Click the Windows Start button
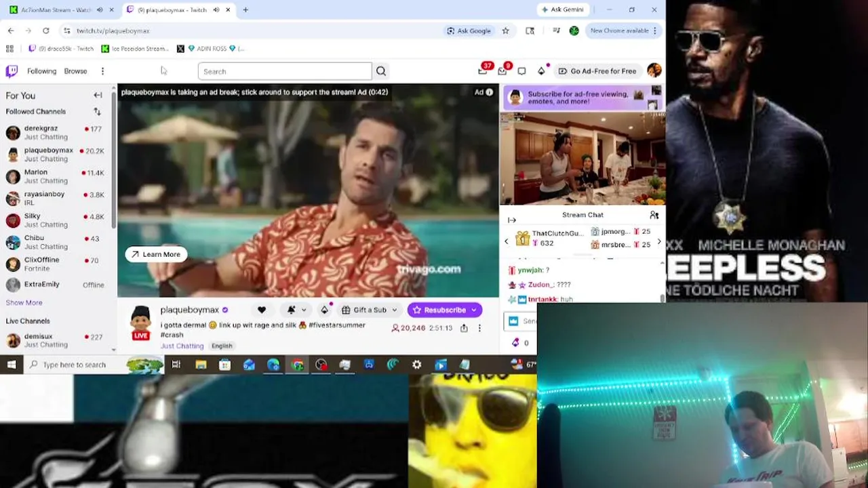Image resolution: width=868 pixels, height=488 pixels. click(x=12, y=365)
